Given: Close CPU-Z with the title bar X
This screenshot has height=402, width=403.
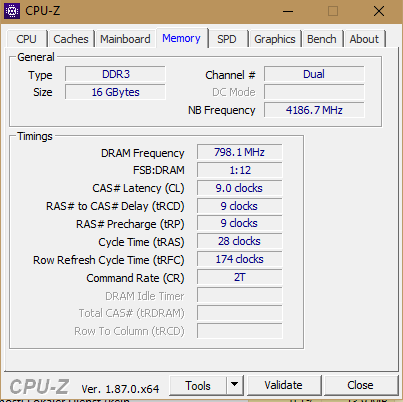Looking at the screenshot, I should point(379,11).
